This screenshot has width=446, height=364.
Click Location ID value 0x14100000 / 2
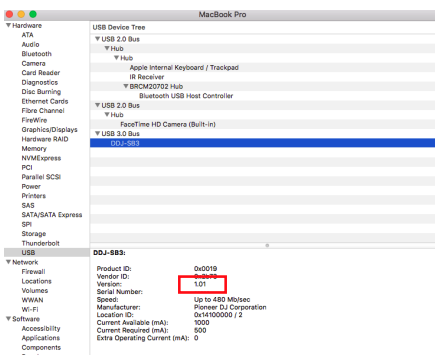218,315
